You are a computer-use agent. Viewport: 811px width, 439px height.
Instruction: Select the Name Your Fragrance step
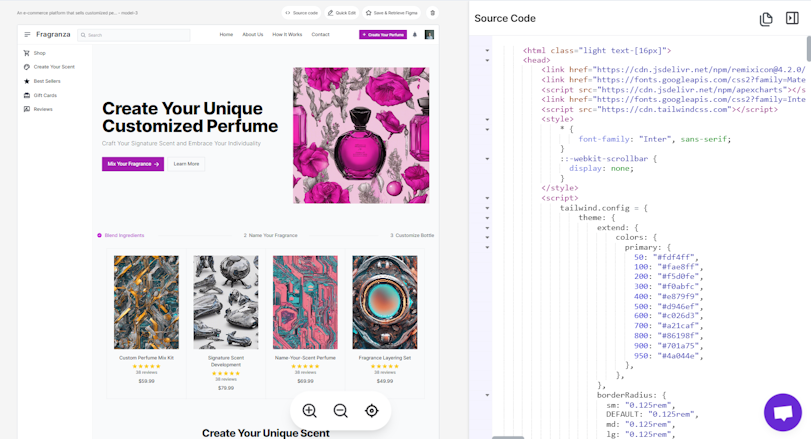[x=271, y=235]
